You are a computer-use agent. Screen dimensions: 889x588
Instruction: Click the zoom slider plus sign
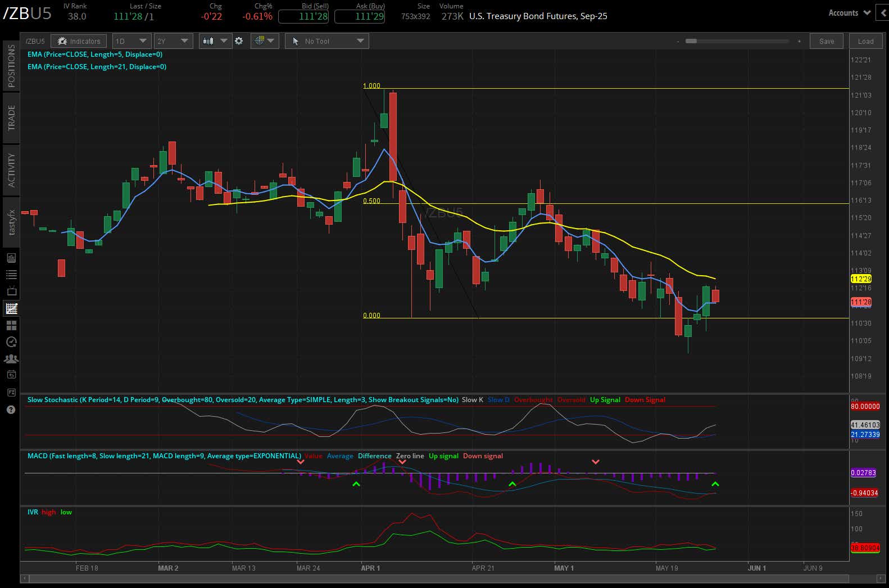coord(799,41)
